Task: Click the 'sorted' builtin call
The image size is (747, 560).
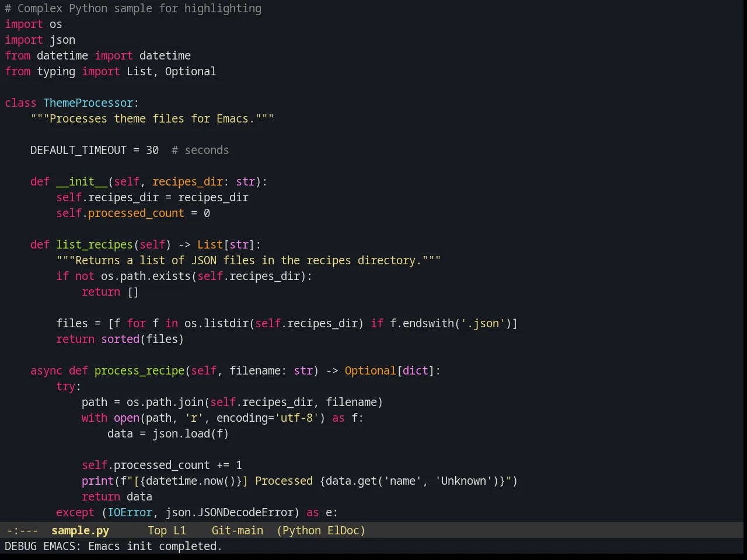Action: point(120,339)
